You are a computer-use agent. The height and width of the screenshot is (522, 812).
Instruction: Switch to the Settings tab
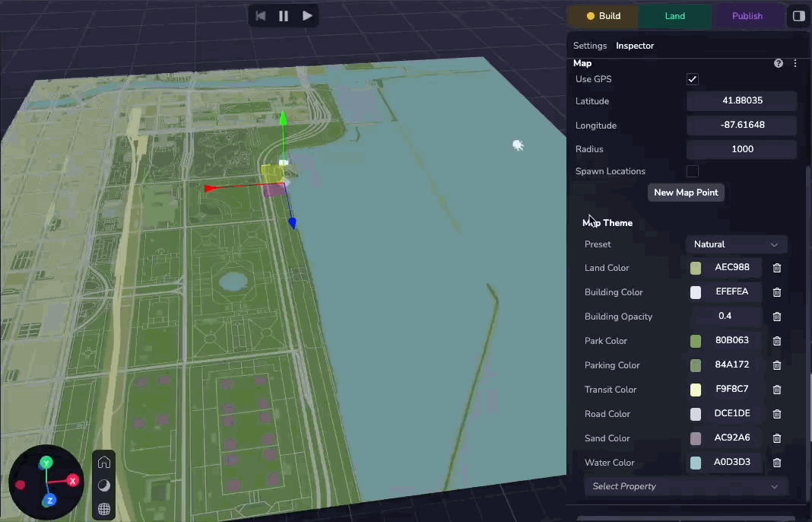pyautogui.click(x=590, y=46)
